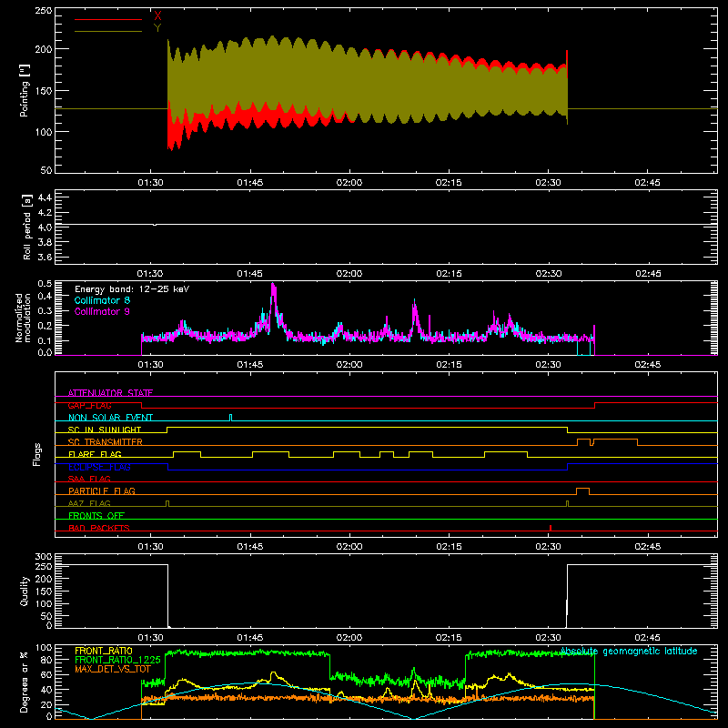Click the olive Y legend line
Viewport: 728px width, 728px height.
[x=108, y=32]
